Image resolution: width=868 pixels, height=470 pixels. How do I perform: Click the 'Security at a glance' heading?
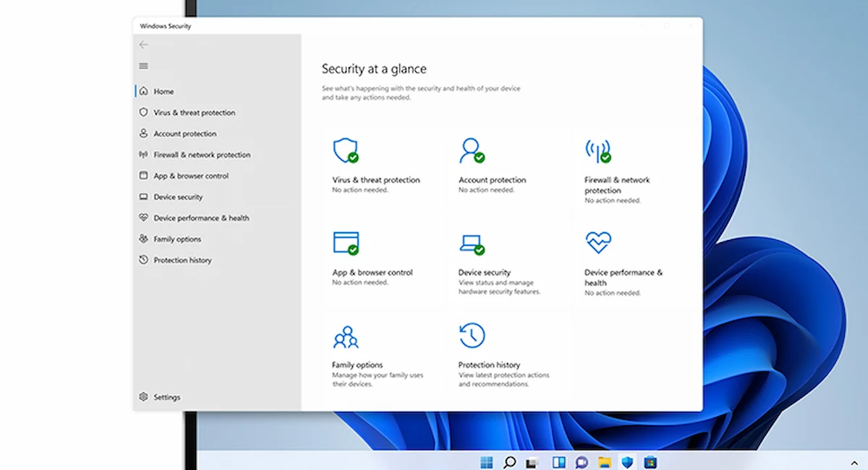(x=374, y=69)
